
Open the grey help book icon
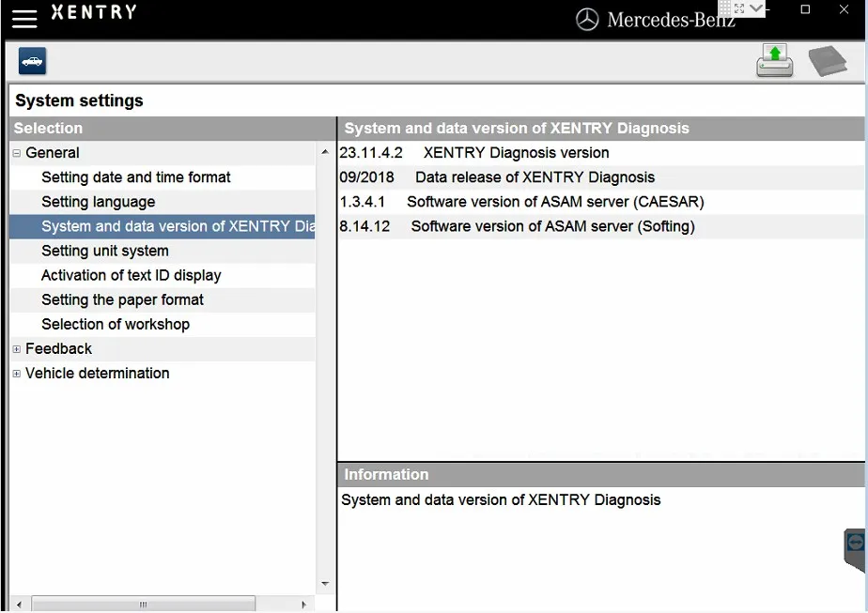point(828,61)
